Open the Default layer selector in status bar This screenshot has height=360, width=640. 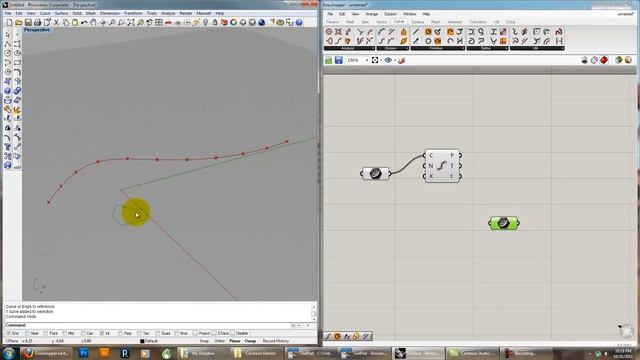(x=149, y=341)
